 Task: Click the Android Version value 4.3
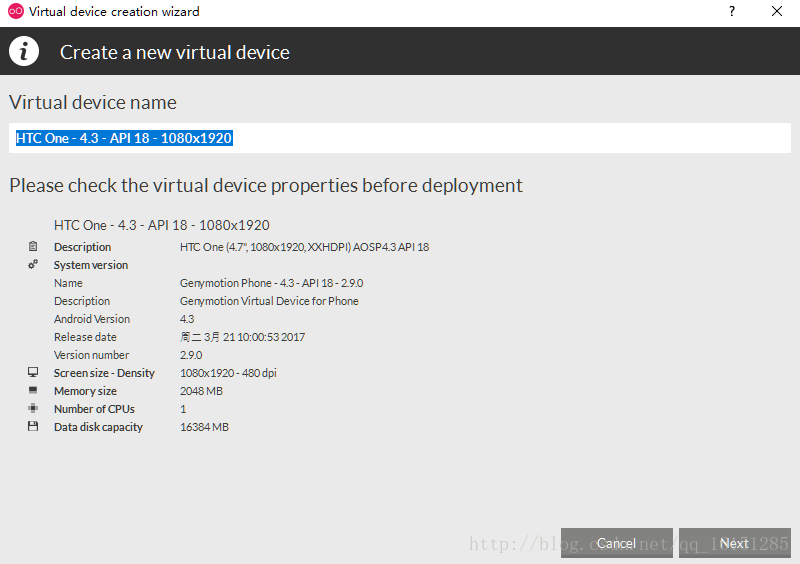pos(187,319)
